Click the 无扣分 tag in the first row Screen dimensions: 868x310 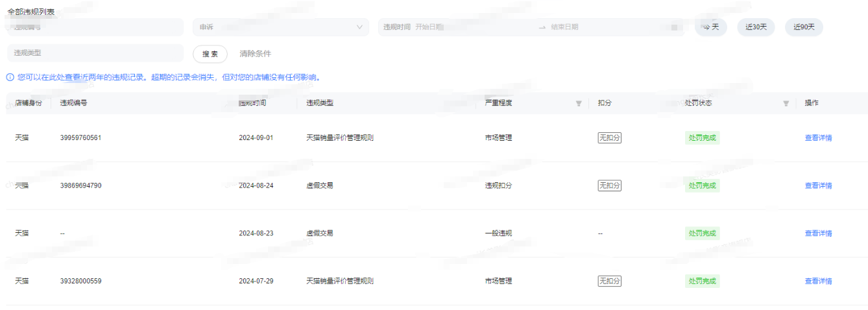click(x=609, y=137)
